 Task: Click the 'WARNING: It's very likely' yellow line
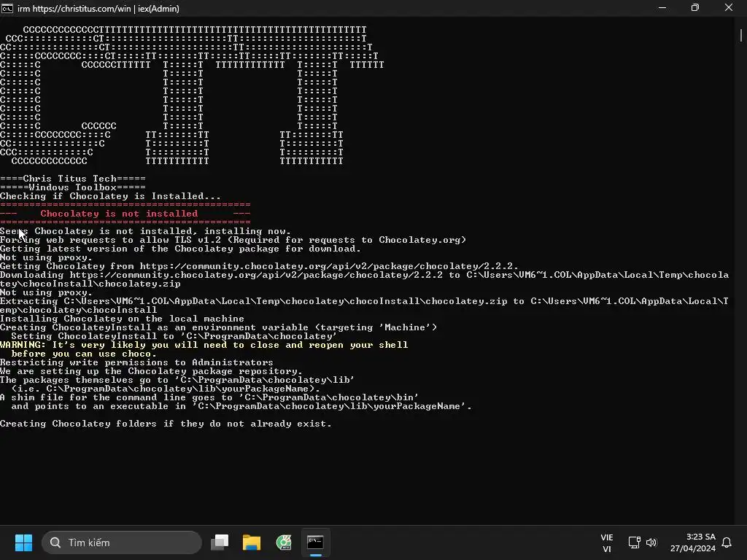pos(204,345)
